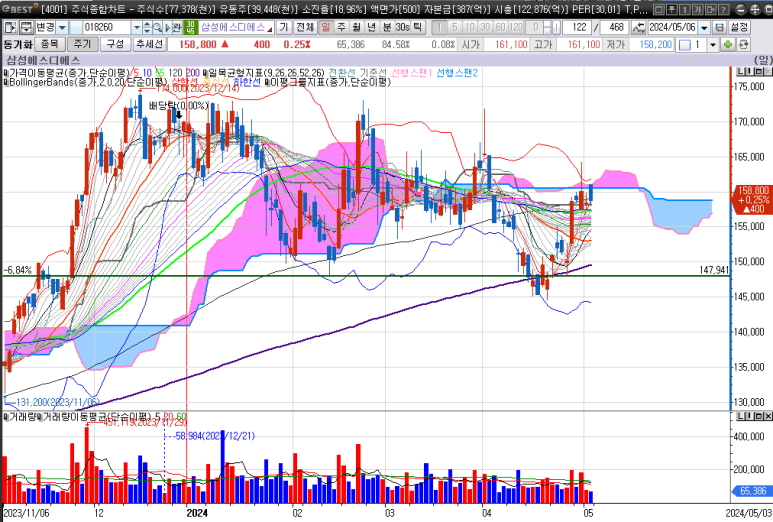Image resolution: width=773 pixels, height=522 pixels.
Task: Click the 거래량 volume indicator label
Action: [23, 417]
